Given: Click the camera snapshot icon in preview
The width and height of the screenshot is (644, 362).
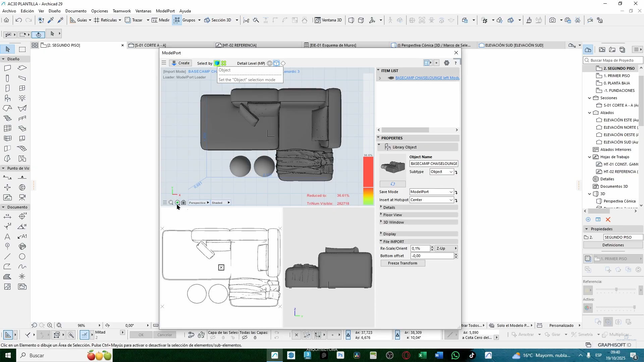Looking at the screenshot, I should click(x=183, y=203).
